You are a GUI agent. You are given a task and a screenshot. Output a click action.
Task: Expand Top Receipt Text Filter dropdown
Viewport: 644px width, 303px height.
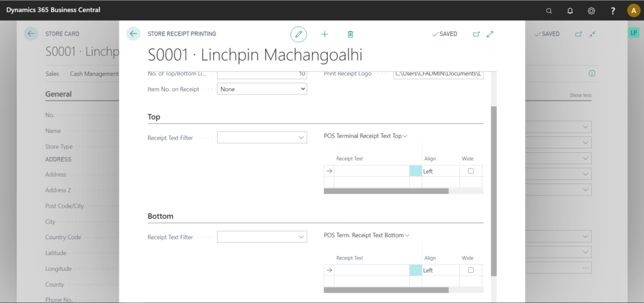click(262, 138)
